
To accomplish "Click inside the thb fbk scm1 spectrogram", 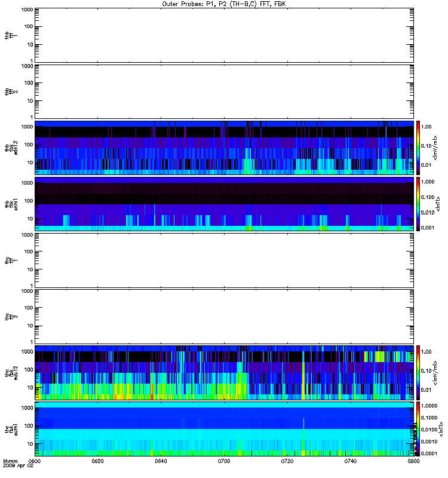I will pos(224,204).
